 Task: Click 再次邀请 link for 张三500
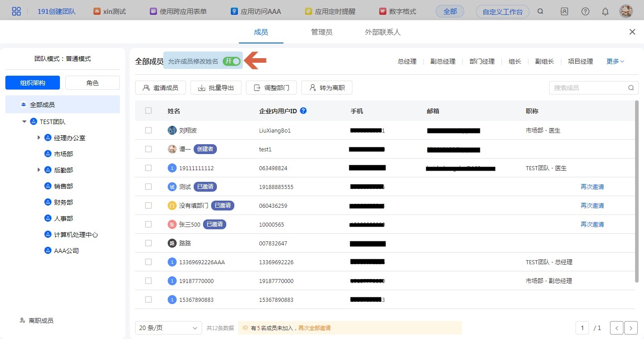(592, 224)
